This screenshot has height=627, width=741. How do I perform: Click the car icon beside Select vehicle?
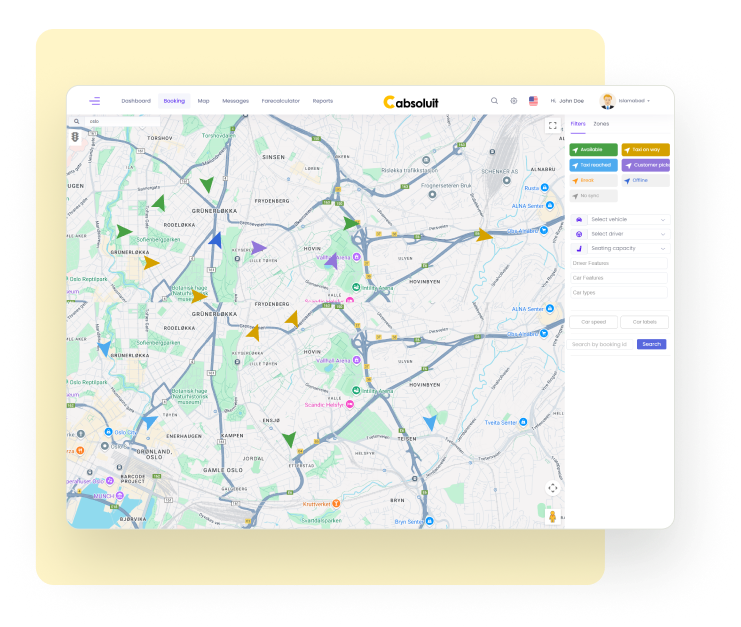click(x=579, y=220)
